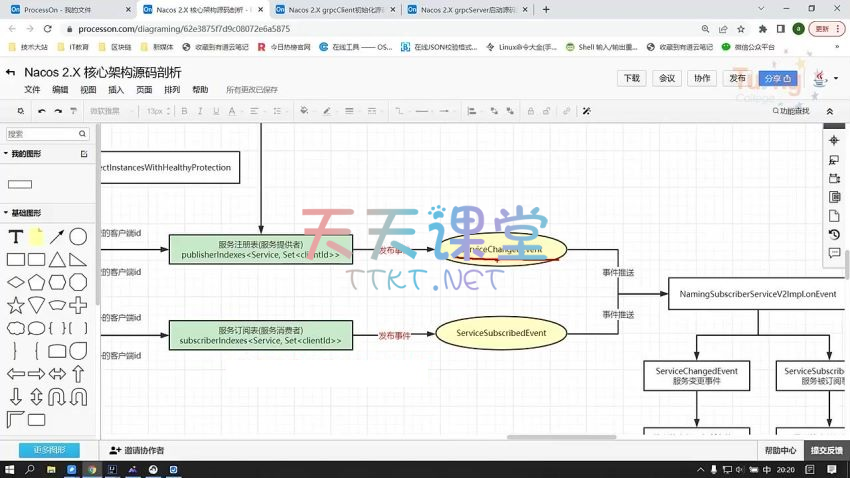The width and height of the screenshot is (850, 478).
Task: Select the circle shape in basic shapes
Action: tap(78, 237)
